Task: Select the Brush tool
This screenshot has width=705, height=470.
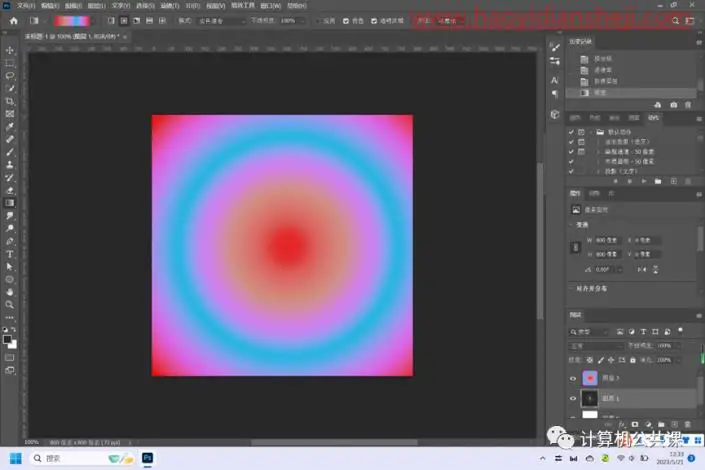Action: pyautogui.click(x=9, y=152)
